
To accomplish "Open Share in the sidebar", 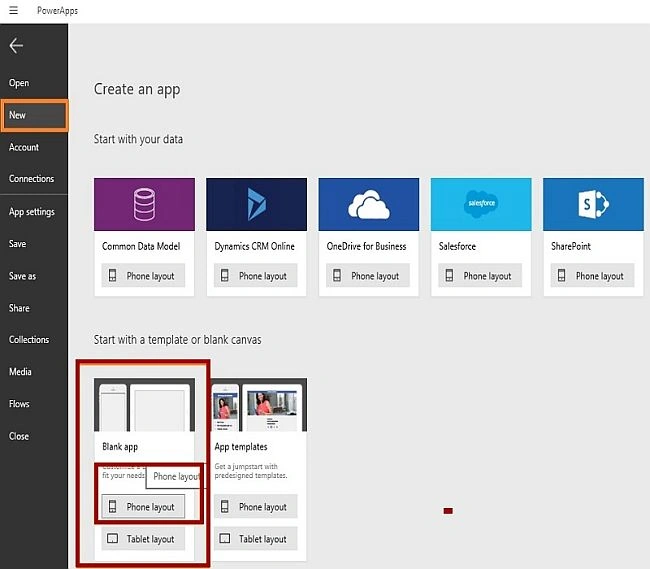I will (x=19, y=308).
